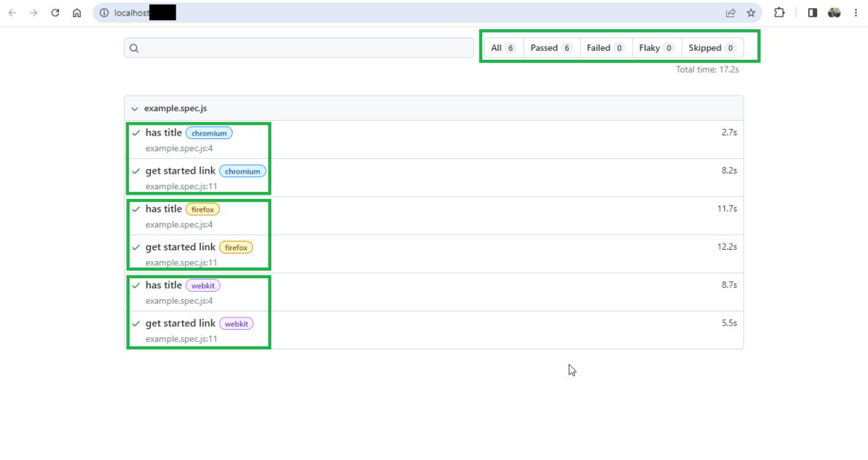Image resolution: width=868 pixels, height=460 pixels.
Task: Filter by Failed tests
Action: coord(606,48)
